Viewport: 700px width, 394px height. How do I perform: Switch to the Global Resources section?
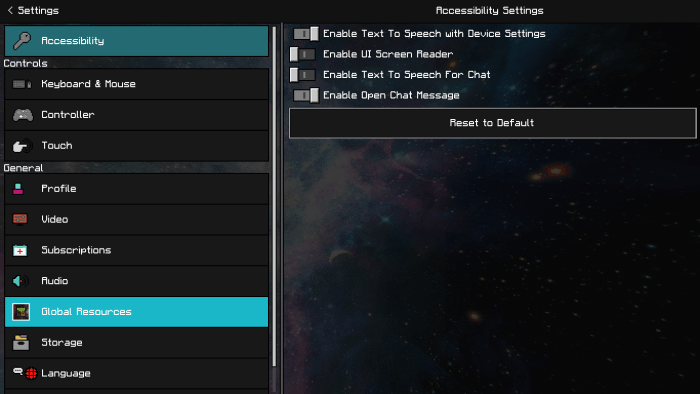click(137, 311)
